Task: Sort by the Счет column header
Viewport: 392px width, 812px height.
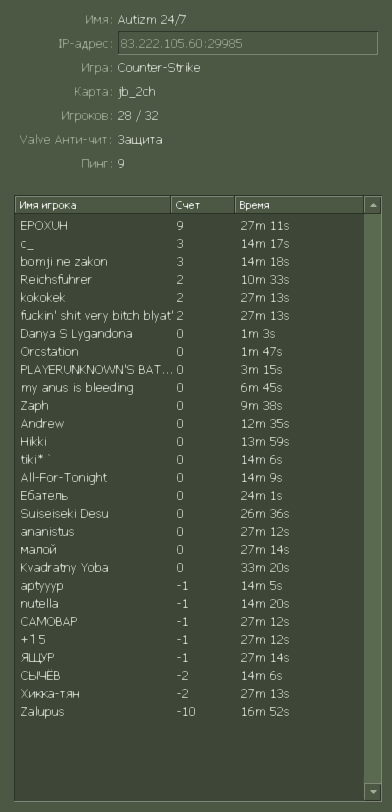Action: (x=202, y=205)
